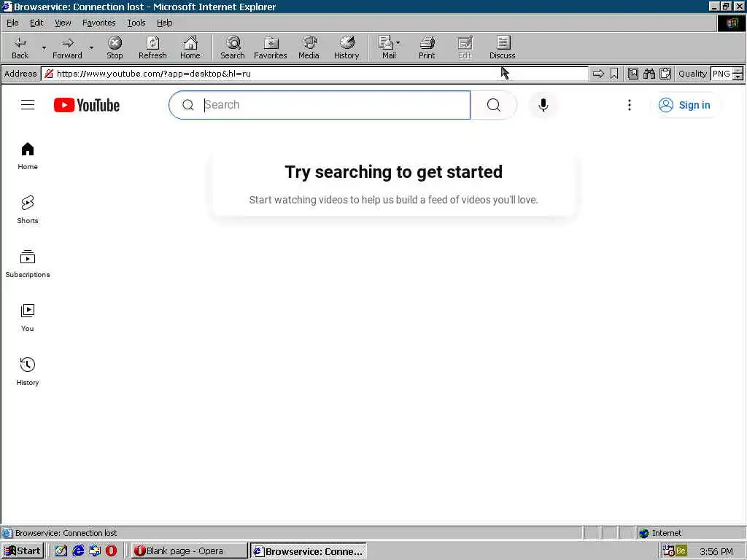The width and height of the screenshot is (747, 560).
Task: Click the YouTube logo
Action: tap(87, 105)
